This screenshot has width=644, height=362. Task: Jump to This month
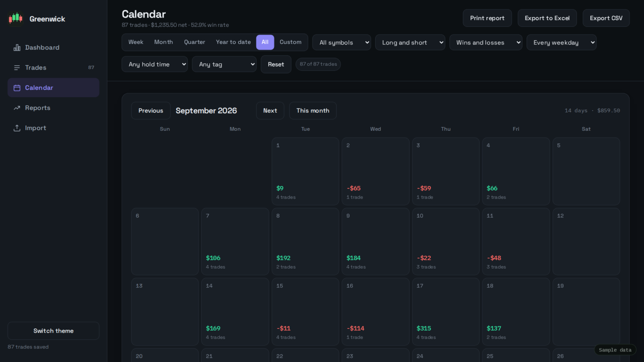[x=313, y=111]
